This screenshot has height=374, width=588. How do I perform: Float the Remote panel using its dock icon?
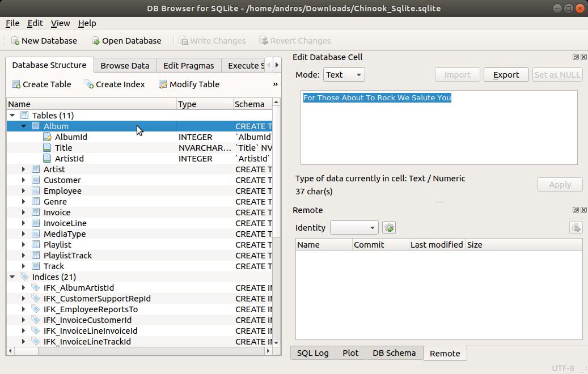coord(576,210)
